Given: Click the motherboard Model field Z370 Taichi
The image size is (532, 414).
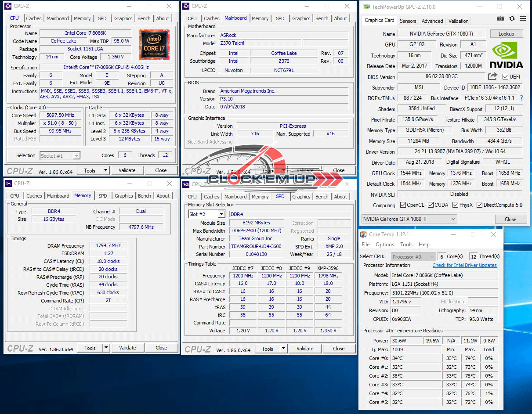Looking at the screenshot, I should tap(260, 43).
